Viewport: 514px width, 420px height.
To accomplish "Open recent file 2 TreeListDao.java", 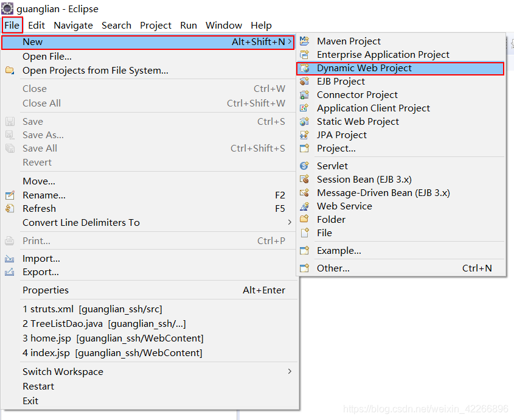I will click(x=150, y=324).
